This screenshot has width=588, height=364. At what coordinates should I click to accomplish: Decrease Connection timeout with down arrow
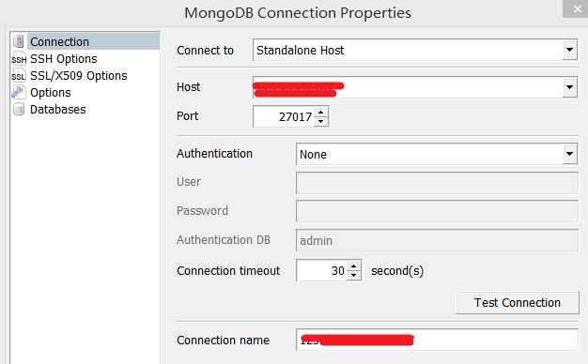pos(353,275)
